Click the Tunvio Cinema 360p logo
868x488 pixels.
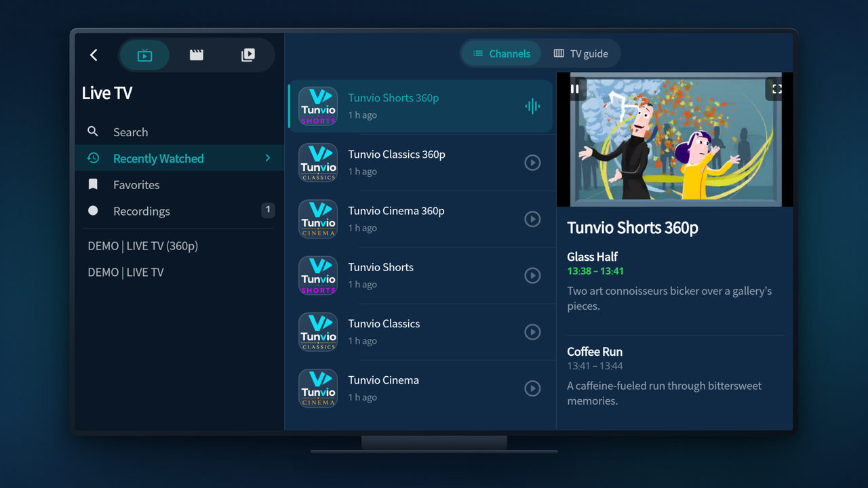[x=318, y=219]
